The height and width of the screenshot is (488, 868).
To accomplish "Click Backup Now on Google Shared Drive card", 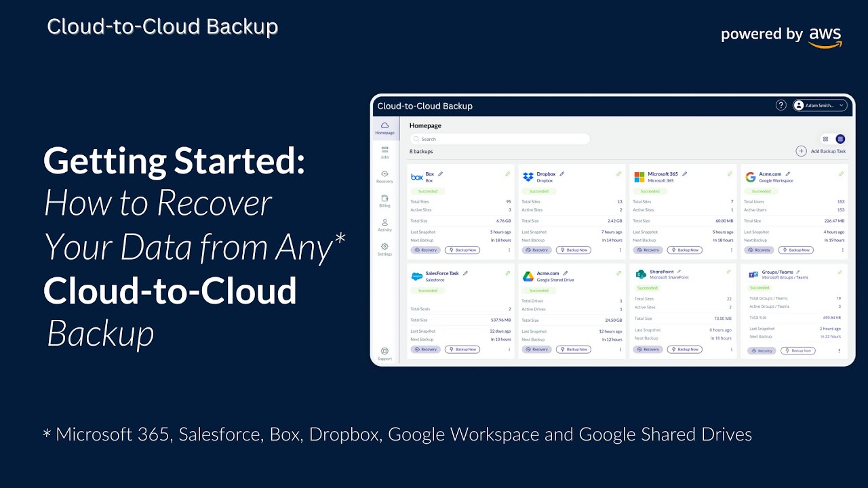I will coord(574,350).
